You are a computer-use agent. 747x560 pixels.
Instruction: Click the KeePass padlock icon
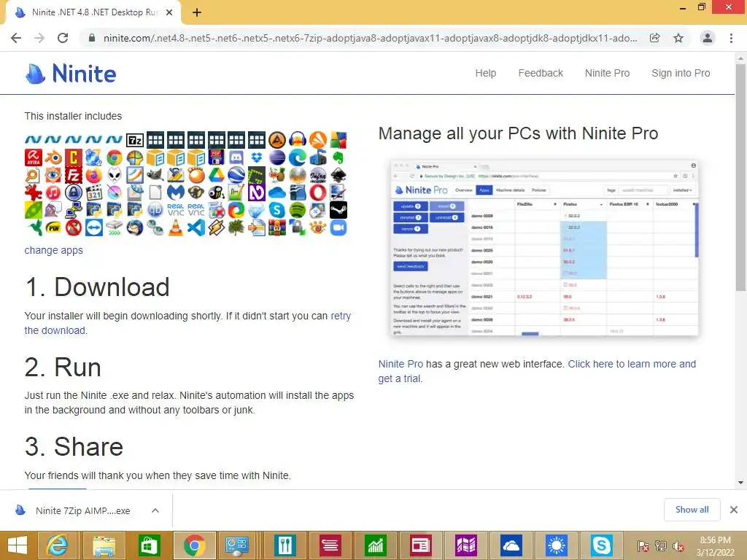74,192
